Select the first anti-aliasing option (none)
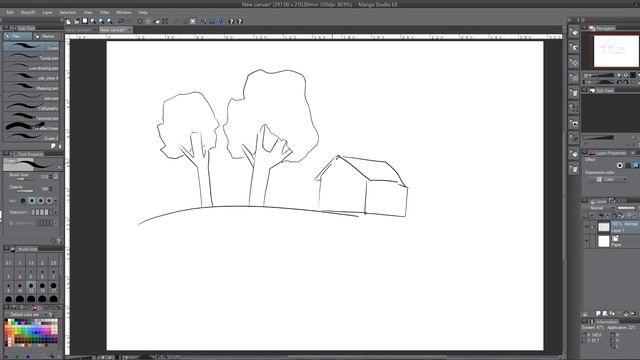 (x=23, y=200)
